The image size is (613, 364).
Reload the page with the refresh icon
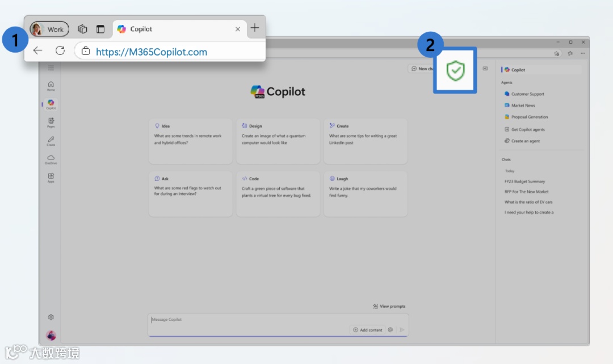(60, 50)
